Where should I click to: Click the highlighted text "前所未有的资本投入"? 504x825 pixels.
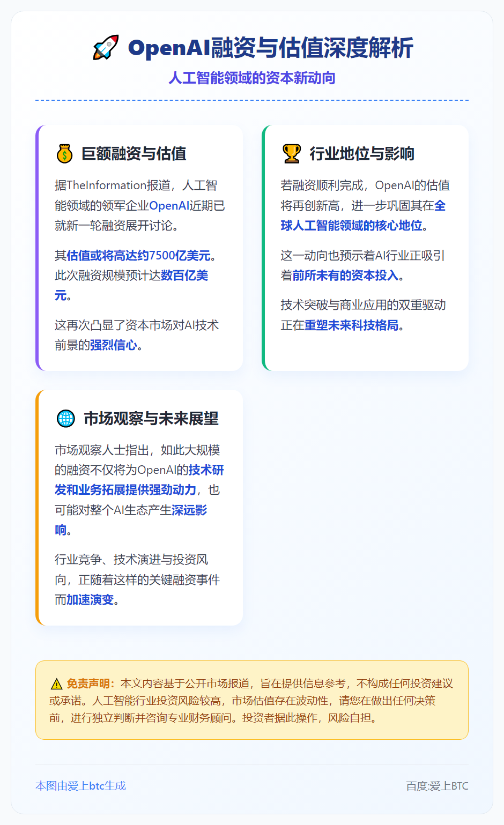pos(346,276)
